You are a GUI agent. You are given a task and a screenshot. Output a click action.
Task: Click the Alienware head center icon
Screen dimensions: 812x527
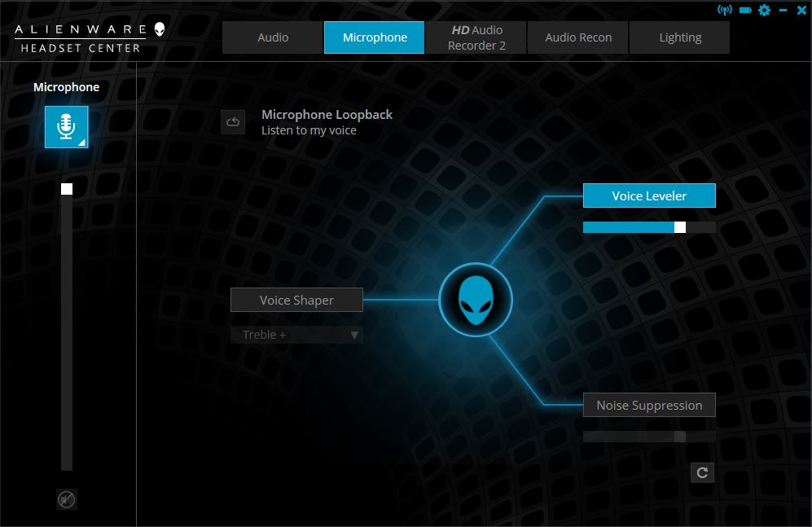[476, 300]
